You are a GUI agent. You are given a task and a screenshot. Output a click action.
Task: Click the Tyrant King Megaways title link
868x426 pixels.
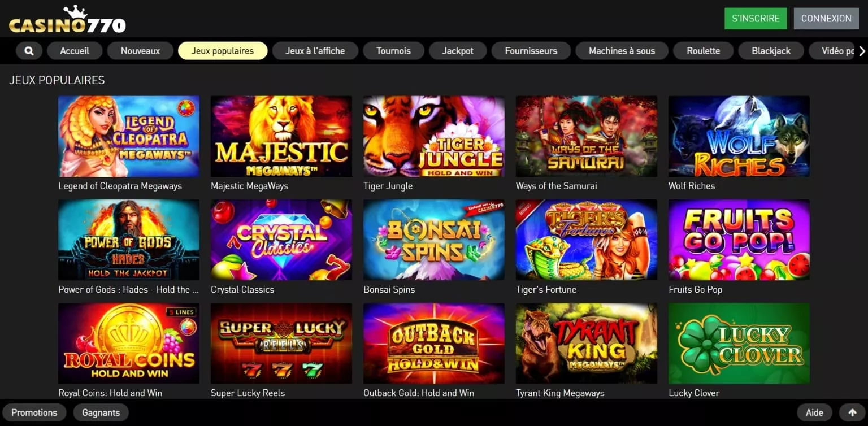(x=560, y=393)
